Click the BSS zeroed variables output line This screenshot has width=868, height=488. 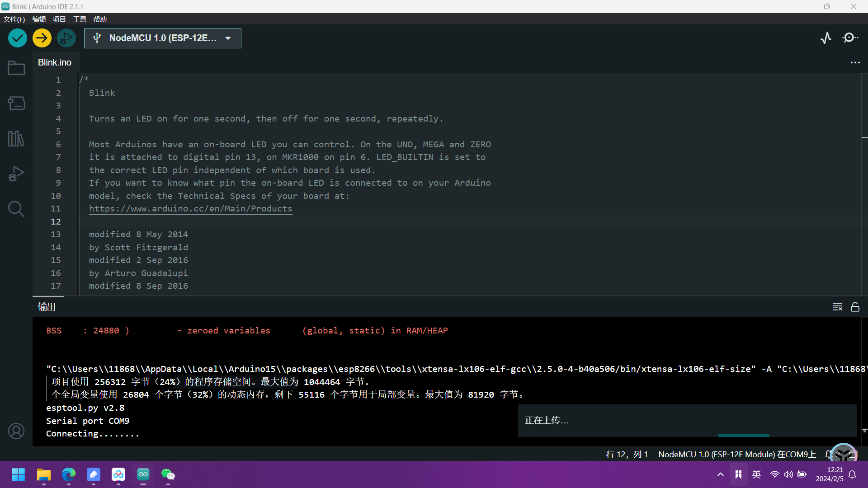[247, 330]
